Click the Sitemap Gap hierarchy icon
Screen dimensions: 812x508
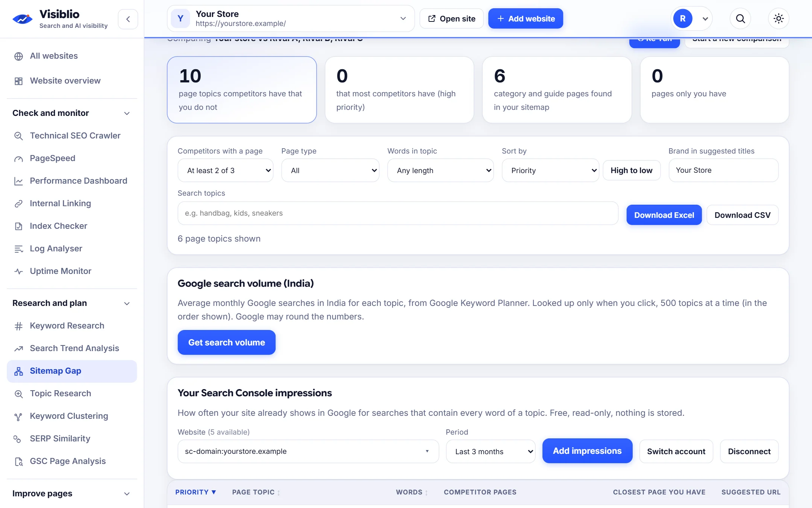pyautogui.click(x=18, y=371)
